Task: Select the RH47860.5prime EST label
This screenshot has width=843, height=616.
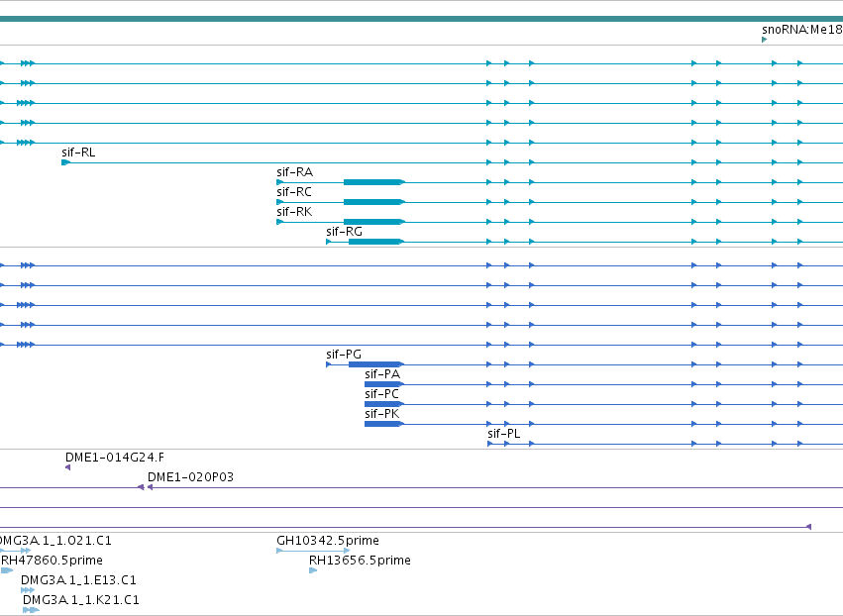Action: [x=52, y=561]
